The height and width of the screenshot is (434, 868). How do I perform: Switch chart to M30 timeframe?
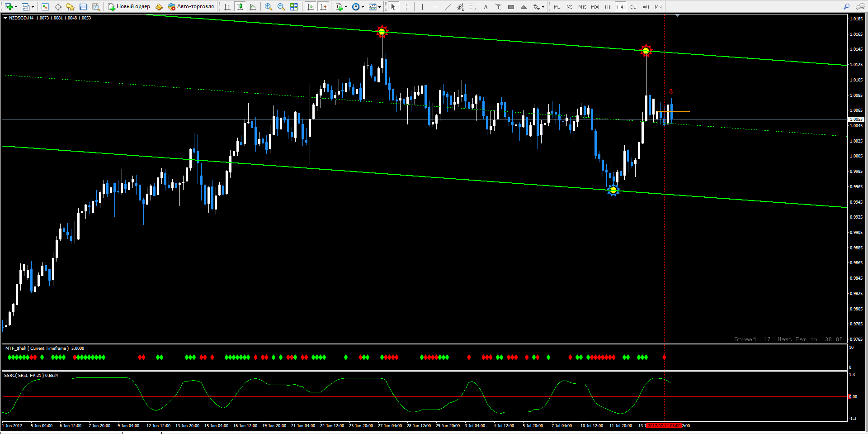595,7
